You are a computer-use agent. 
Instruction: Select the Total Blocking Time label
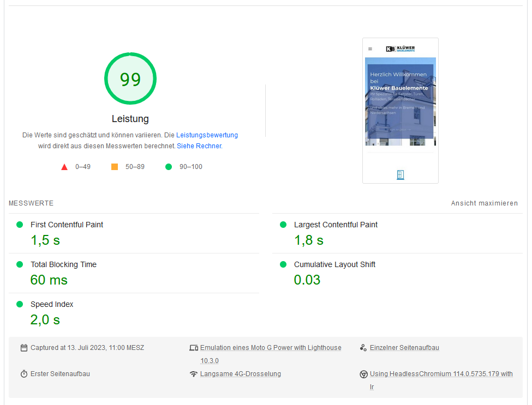(x=63, y=264)
